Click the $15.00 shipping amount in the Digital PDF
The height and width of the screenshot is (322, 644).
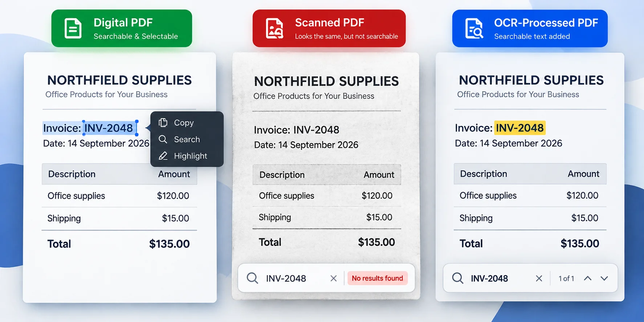tap(175, 218)
